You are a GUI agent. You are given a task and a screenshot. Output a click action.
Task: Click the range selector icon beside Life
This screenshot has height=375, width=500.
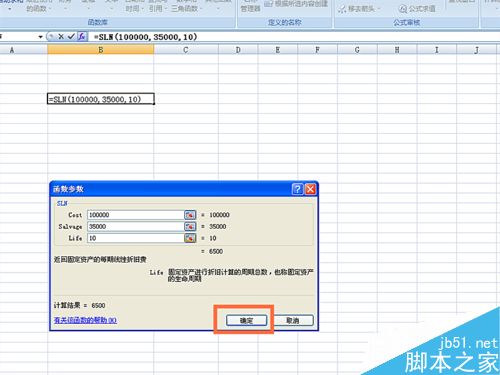190,238
